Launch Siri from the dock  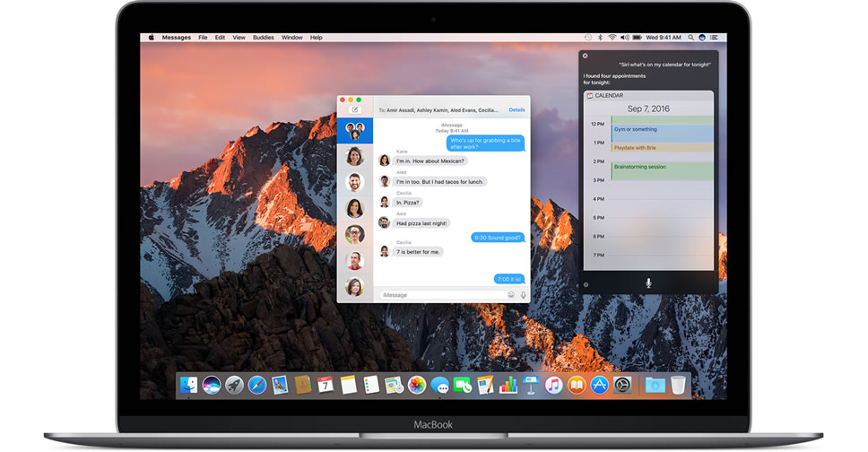click(x=212, y=385)
